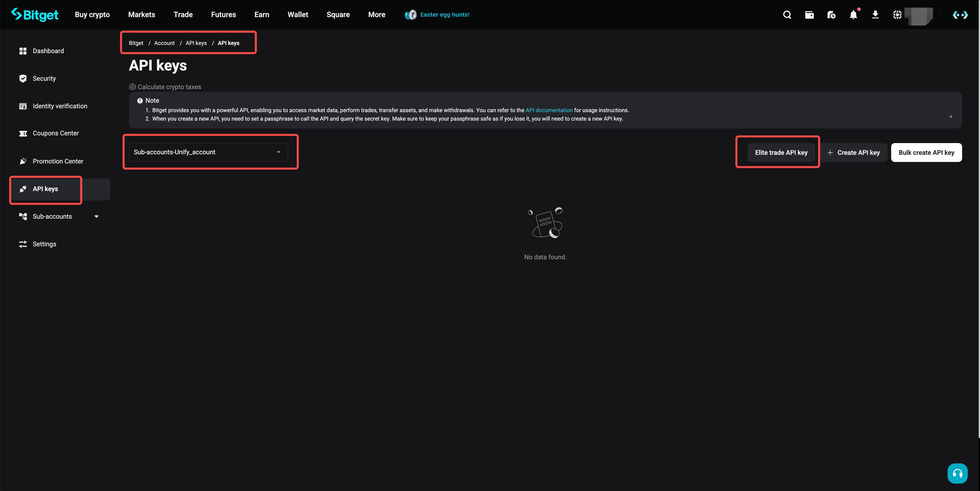Expand the Sub-accounts sidebar menu

click(96, 216)
